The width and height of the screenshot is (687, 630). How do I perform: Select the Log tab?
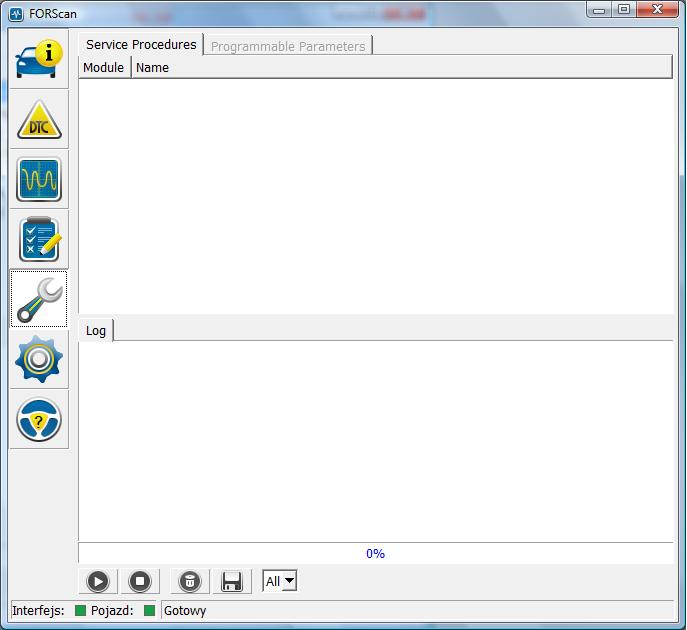[x=96, y=331]
